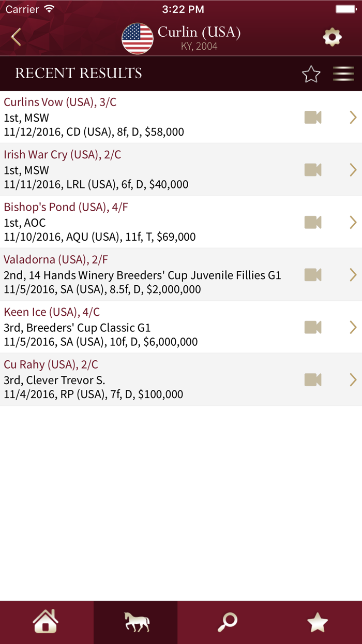
Task: Open the horse section in bottom bar
Action: coord(135,622)
